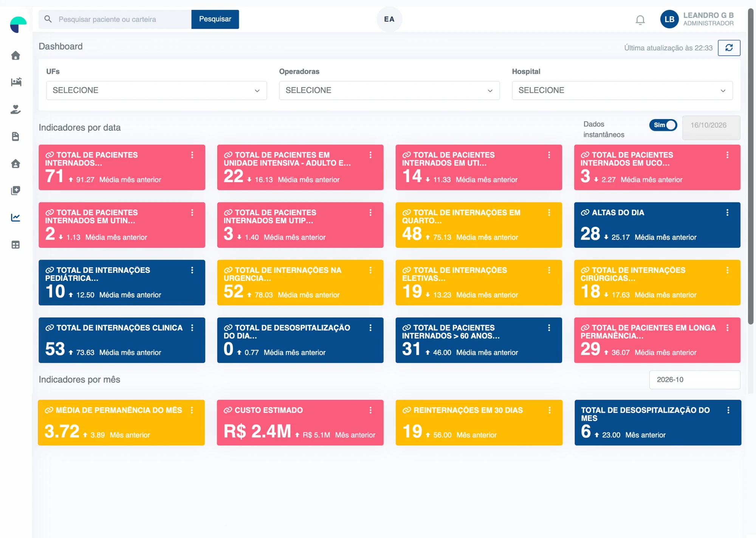Click the 'R$ 2.4M' value
The width and height of the screenshot is (756, 538).
click(257, 431)
